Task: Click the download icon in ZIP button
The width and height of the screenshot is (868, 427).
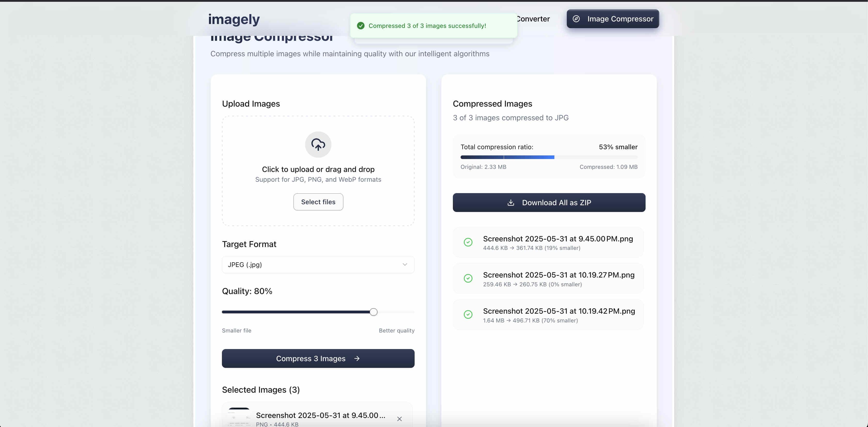Action: pos(511,202)
